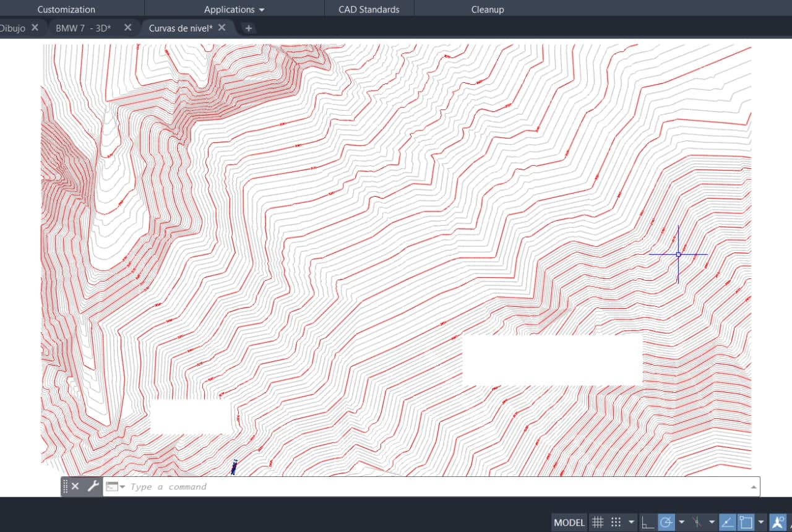Image resolution: width=792 pixels, height=532 pixels.
Task: Toggle snap mode dotted-grid icon
Action: 616,523
